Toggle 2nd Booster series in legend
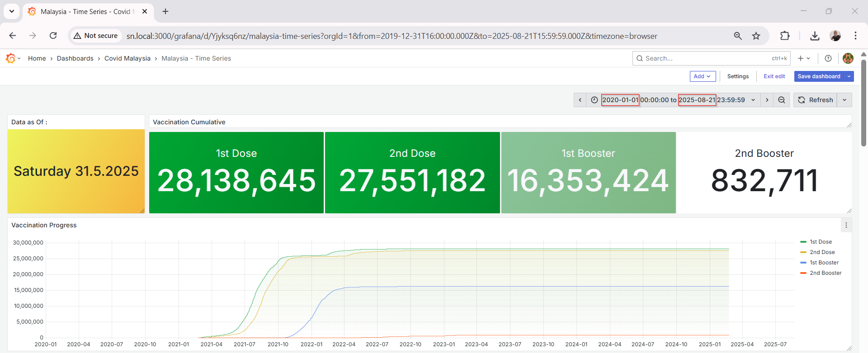 tap(825, 273)
